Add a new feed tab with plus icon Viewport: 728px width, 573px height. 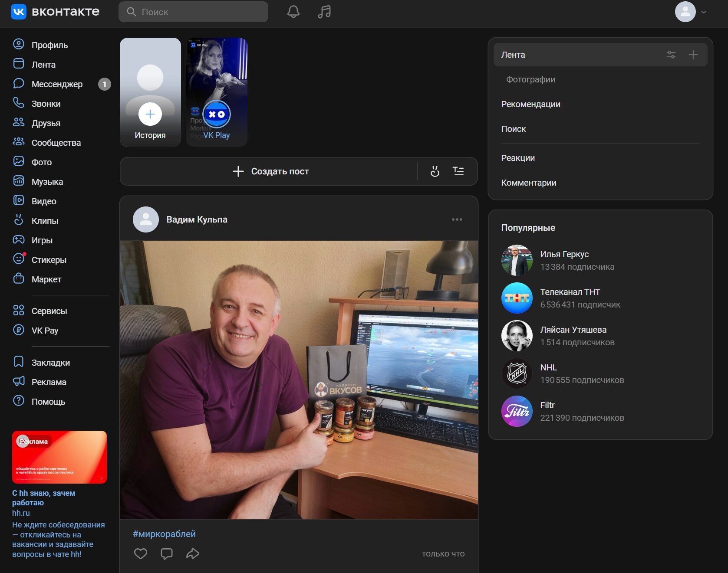693,55
